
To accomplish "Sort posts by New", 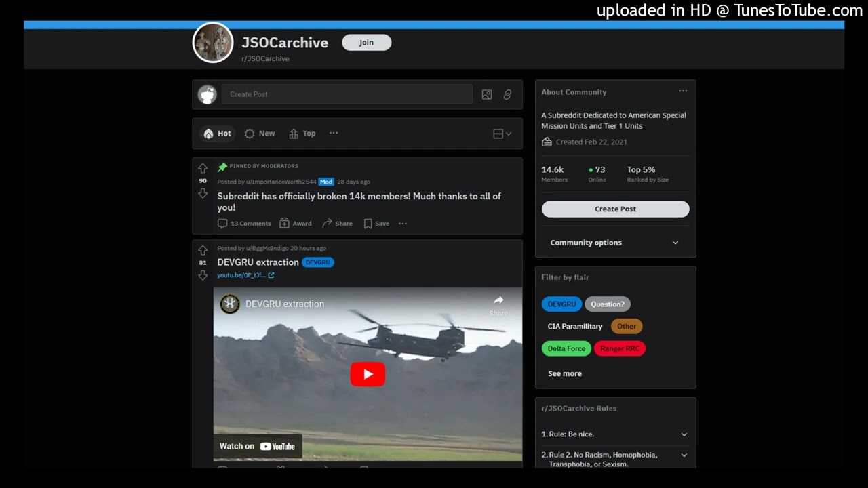I will [260, 134].
